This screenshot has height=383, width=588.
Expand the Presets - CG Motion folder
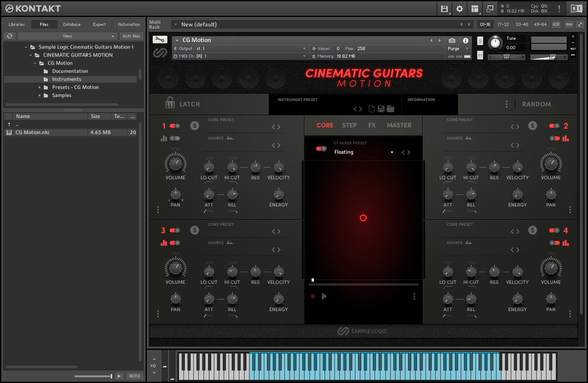click(39, 88)
